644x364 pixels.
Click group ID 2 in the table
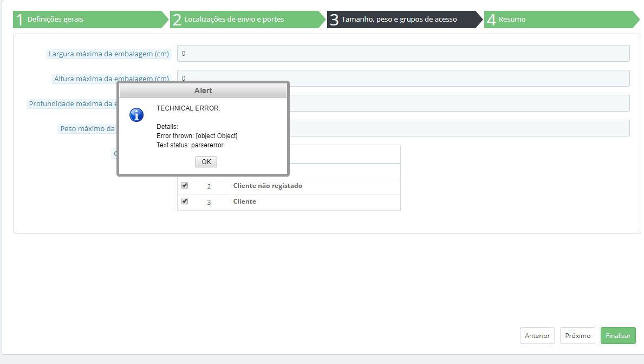tap(209, 186)
